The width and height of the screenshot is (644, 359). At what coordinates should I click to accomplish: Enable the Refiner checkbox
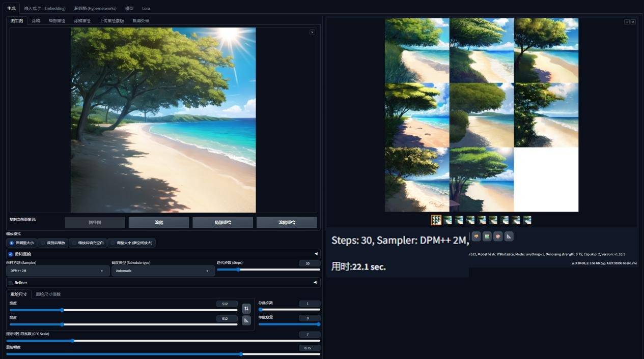coord(11,283)
